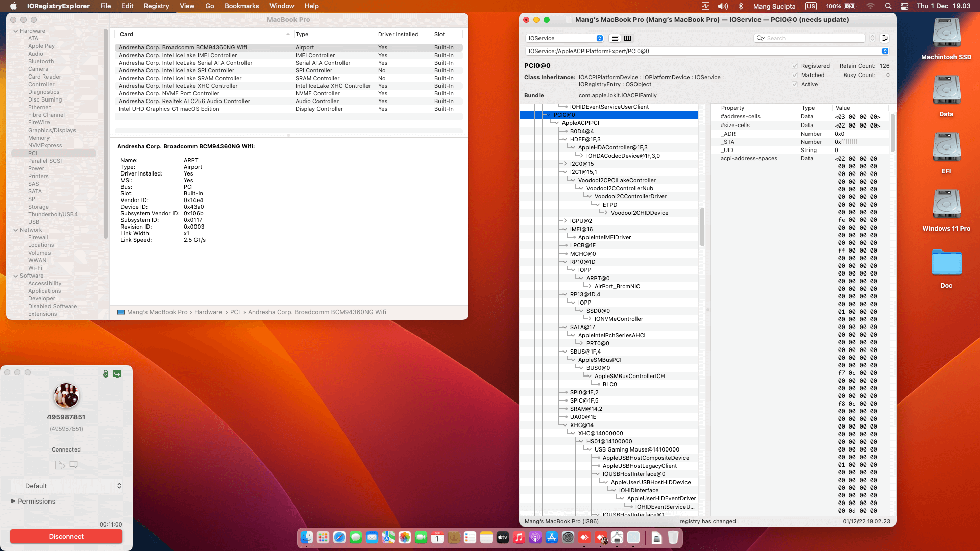Screen dimensions: 980x551
Task: Launch Safari from the Dock
Action: (x=339, y=537)
